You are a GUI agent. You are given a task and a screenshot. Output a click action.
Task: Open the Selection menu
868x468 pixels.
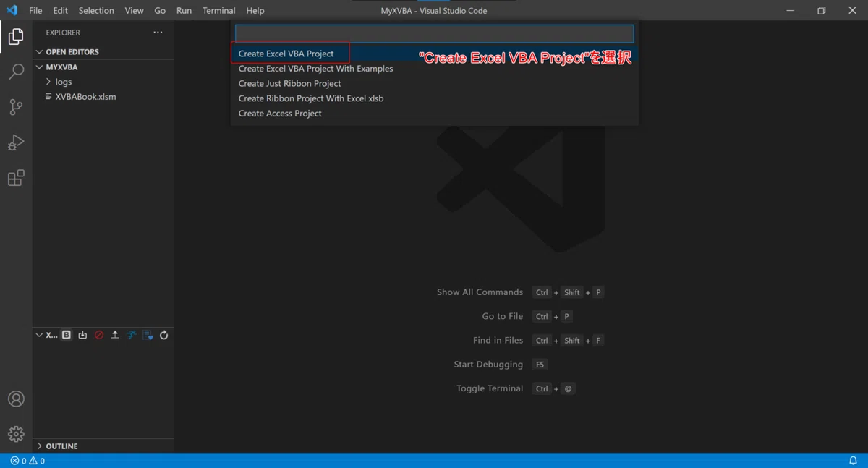pos(96,11)
